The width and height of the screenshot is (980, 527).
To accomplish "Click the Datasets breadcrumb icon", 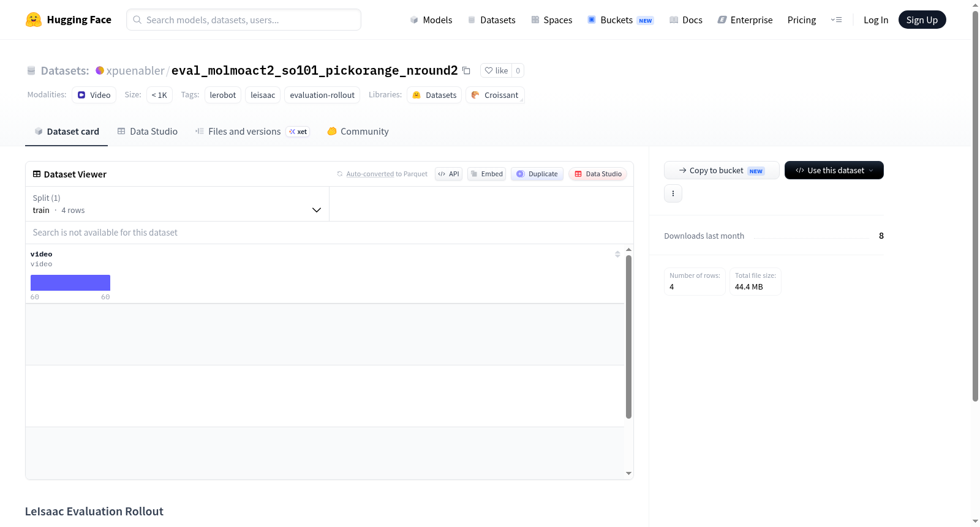I will (x=31, y=70).
